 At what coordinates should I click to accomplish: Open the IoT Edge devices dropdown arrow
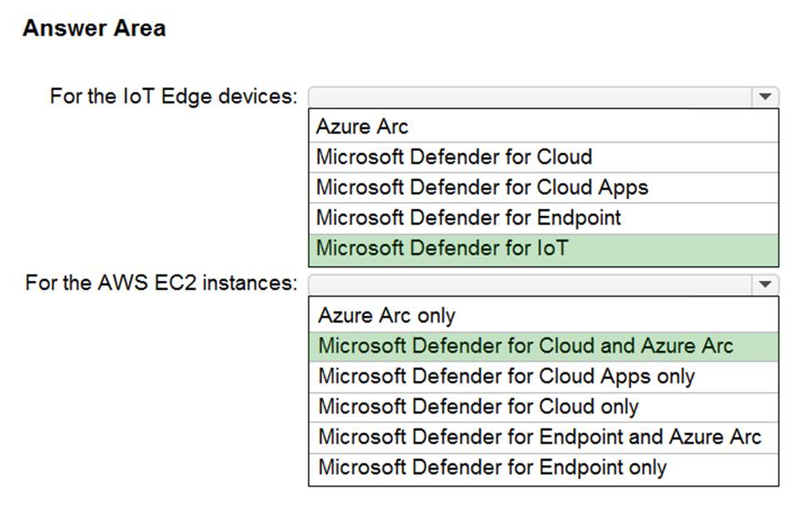click(765, 97)
